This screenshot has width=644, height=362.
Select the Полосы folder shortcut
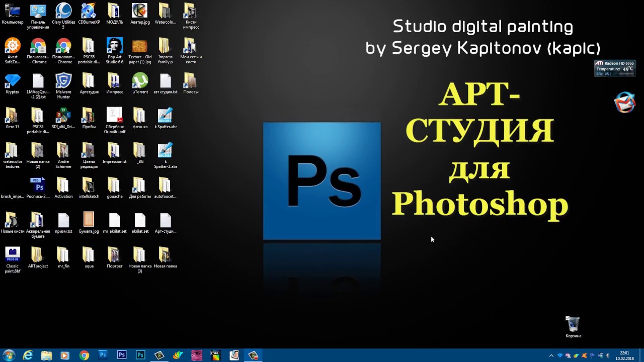click(x=191, y=83)
